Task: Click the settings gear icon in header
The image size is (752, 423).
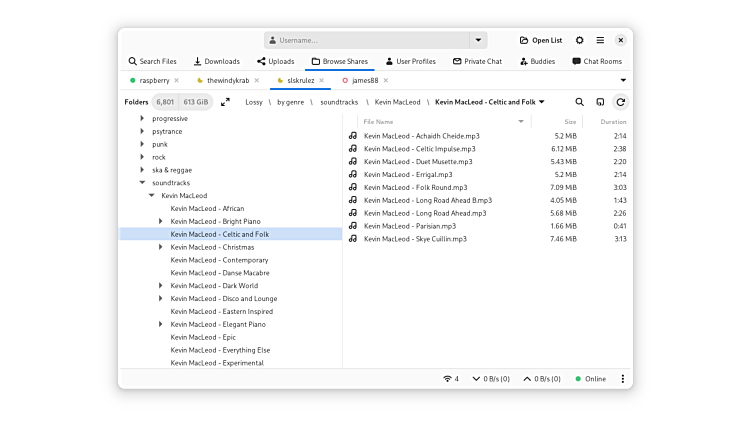Action: [x=580, y=40]
